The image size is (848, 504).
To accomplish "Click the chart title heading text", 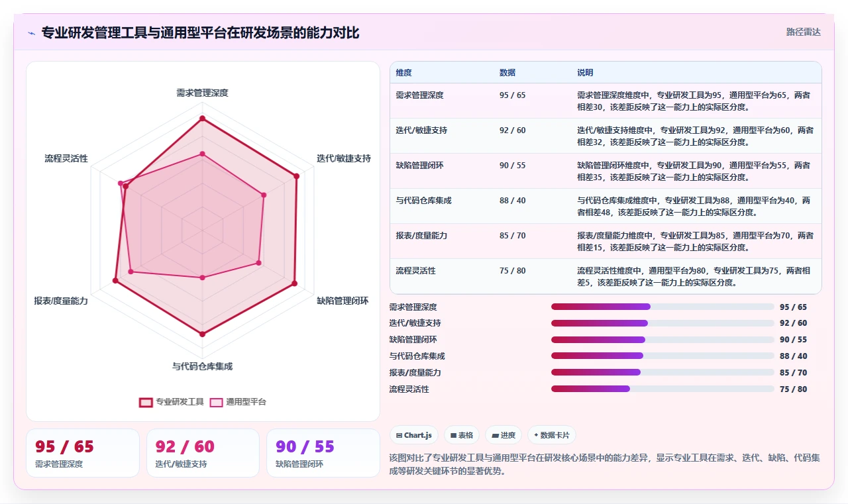I will coord(200,32).
